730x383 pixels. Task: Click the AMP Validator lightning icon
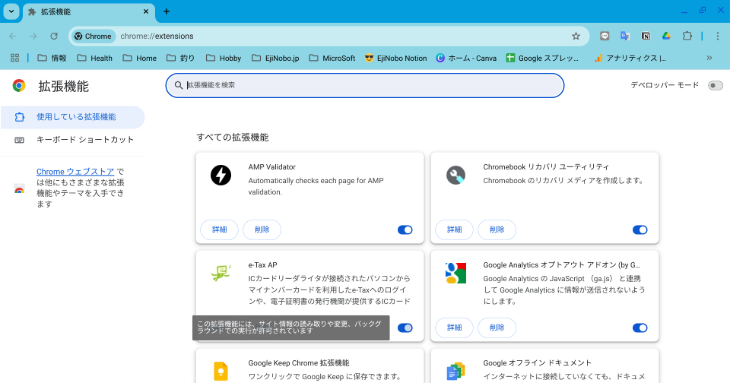click(x=221, y=175)
